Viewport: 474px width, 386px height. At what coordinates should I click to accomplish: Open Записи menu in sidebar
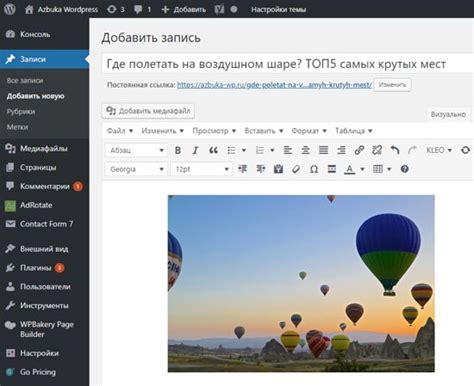coord(44,59)
